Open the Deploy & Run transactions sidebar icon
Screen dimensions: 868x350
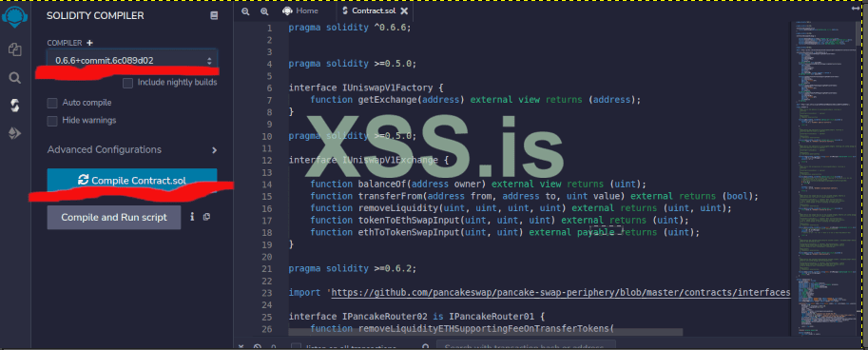pos(15,133)
